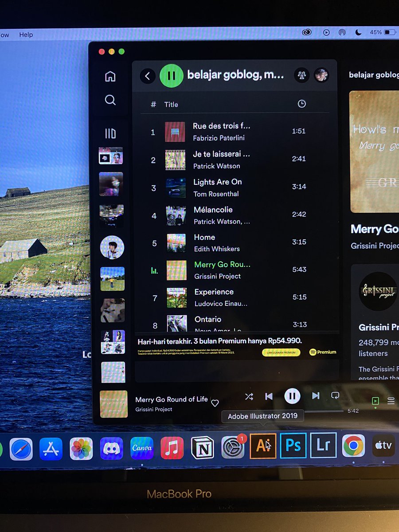This screenshot has height=532, width=399.
Task: Like Merry Go Round of Life heart
Action: (x=215, y=403)
